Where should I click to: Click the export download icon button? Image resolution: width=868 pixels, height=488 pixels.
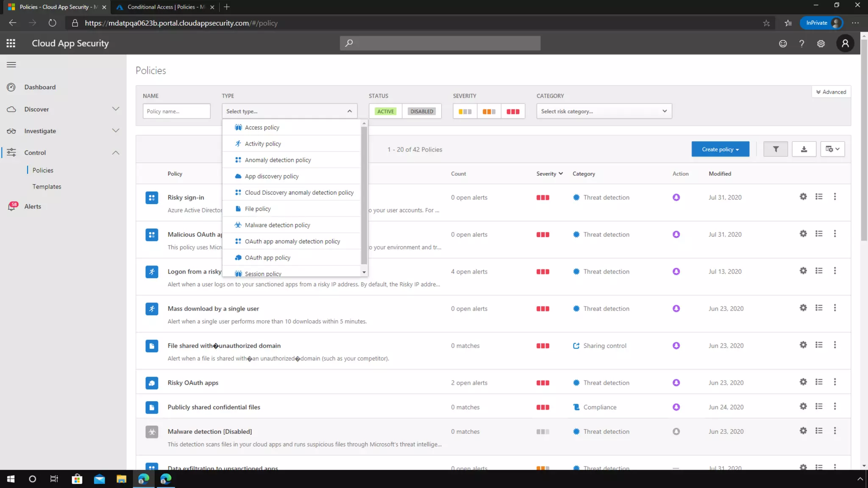coord(804,149)
